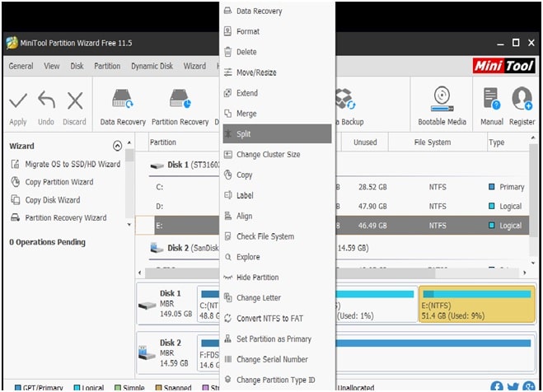The image size is (543, 392).
Task: Click the horizontal scrollbar of partition list
Action: coord(291,273)
